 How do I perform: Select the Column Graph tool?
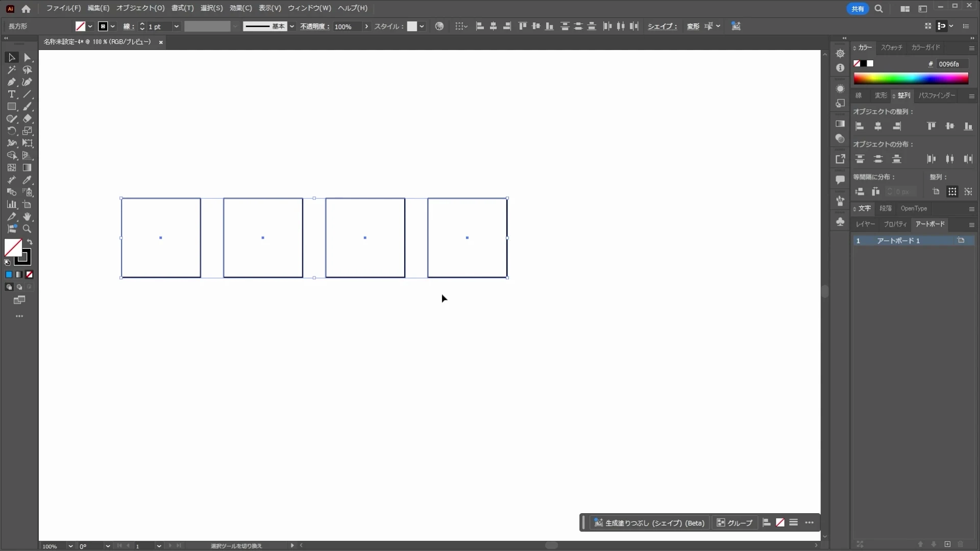coord(11,205)
